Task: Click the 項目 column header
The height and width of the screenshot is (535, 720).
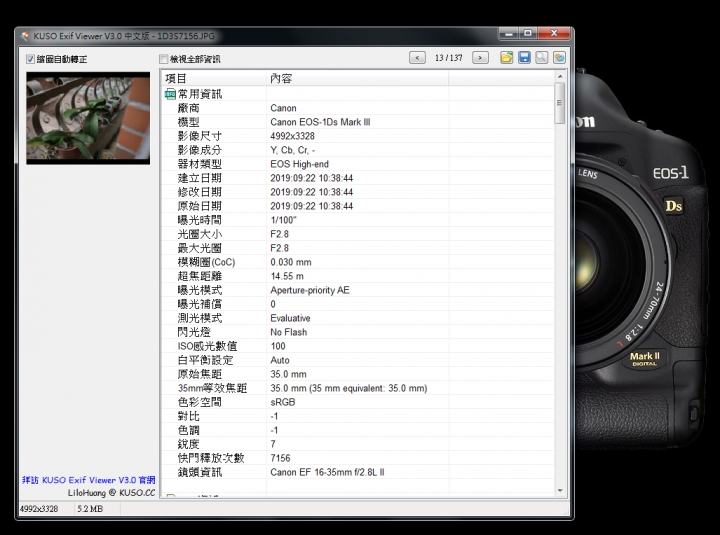Action: pos(214,79)
